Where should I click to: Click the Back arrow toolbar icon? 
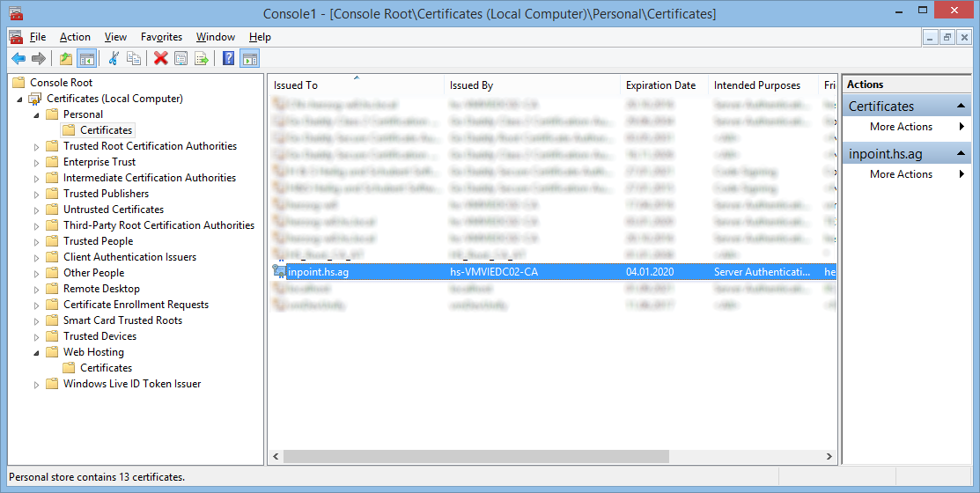click(18, 59)
